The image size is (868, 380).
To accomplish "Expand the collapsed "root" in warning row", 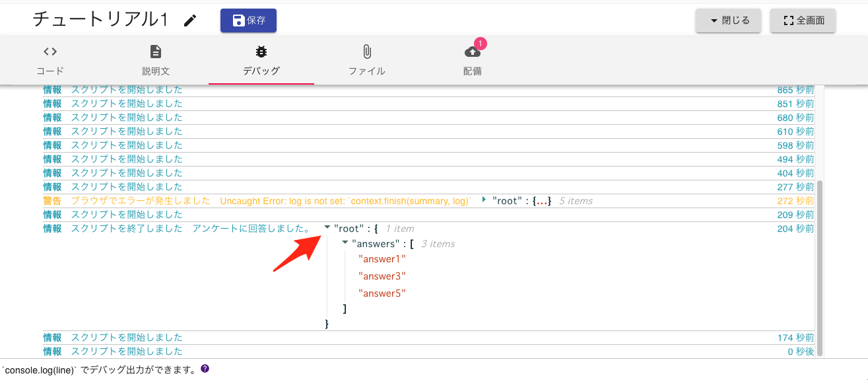I will [x=484, y=200].
